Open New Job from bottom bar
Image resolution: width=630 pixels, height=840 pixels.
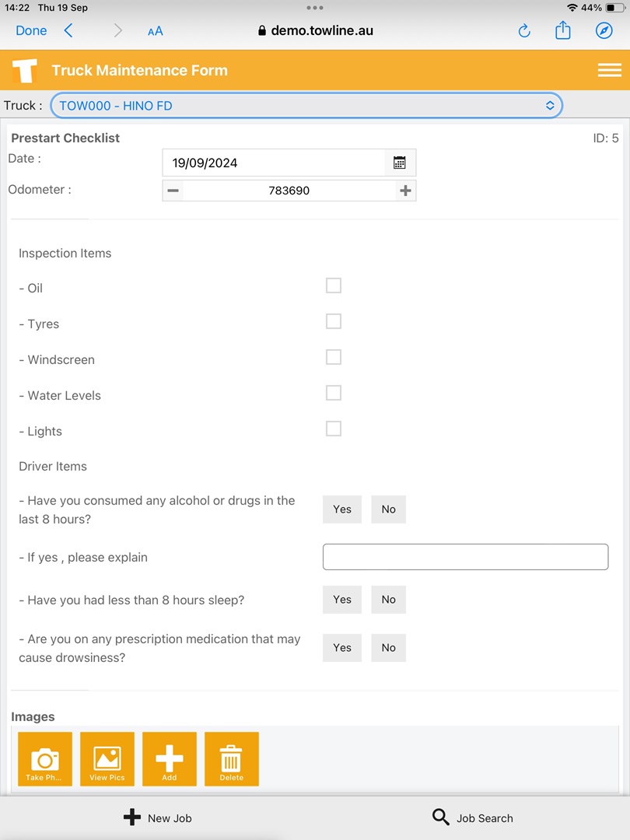coord(158,817)
